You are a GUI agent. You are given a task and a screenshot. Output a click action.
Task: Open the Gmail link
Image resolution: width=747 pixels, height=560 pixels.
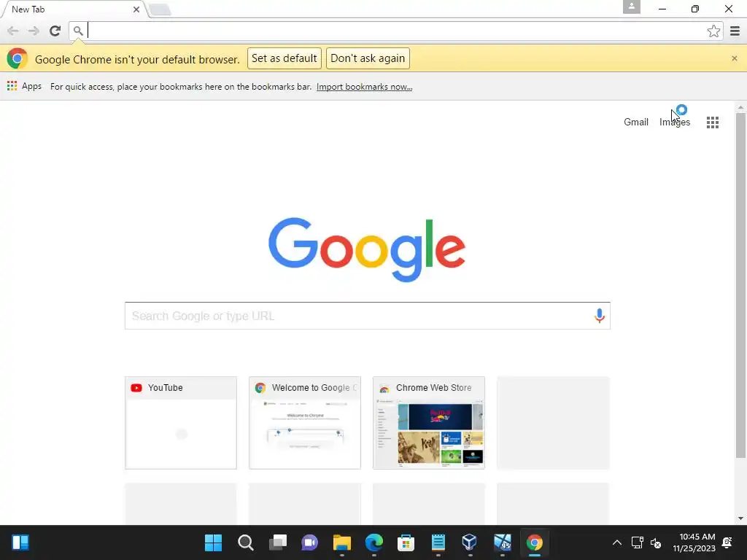[x=636, y=122]
